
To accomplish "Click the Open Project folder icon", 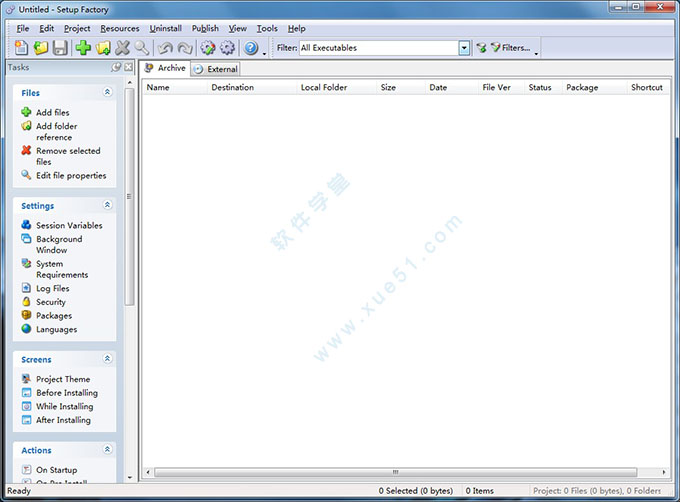I will coord(41,48).
